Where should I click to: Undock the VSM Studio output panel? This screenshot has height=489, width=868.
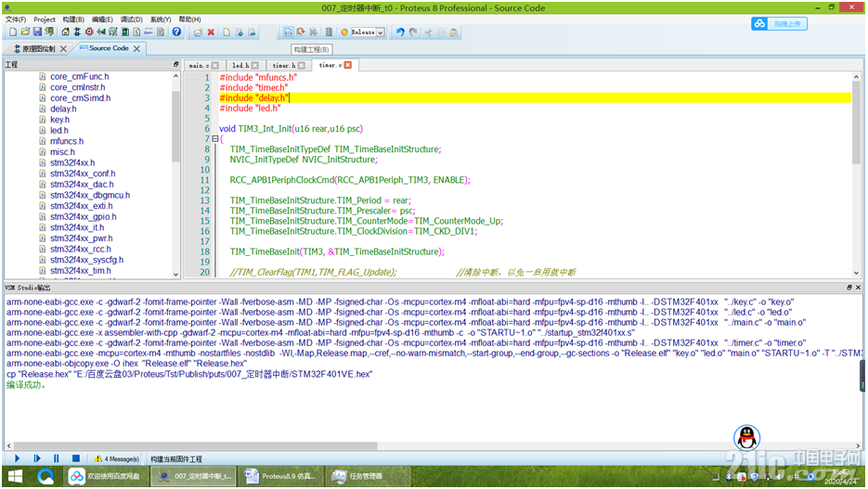tap(849, 288)
